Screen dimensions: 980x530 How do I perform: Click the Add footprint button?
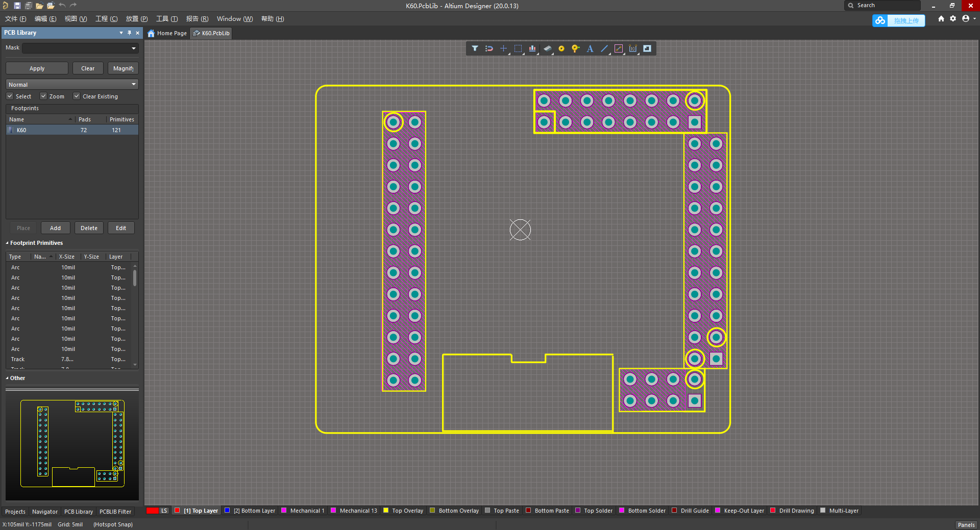pyautogui.click(x=55, y=228)
